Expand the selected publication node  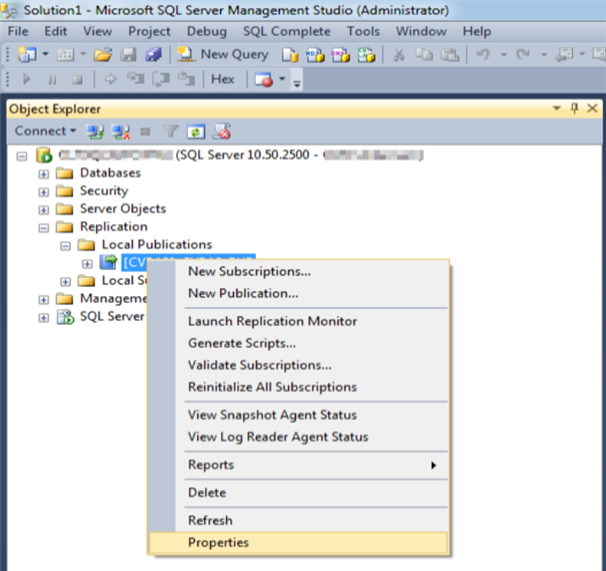point(87,264)
